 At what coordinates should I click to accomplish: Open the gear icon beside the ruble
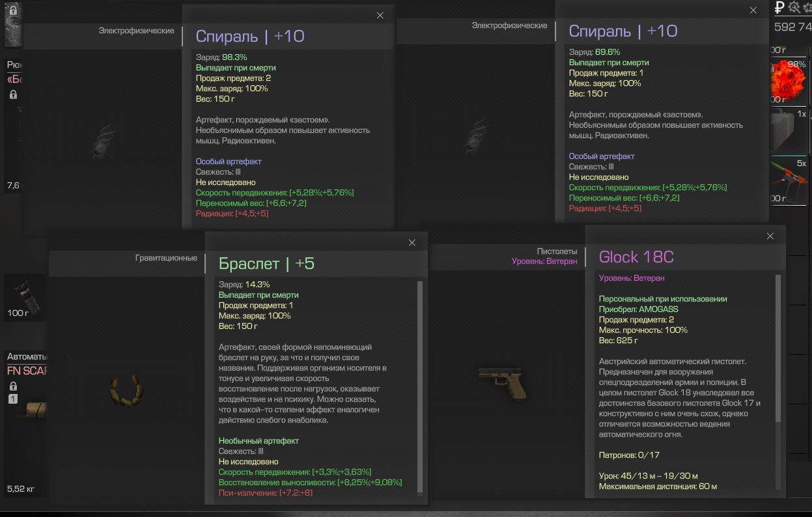794,8
